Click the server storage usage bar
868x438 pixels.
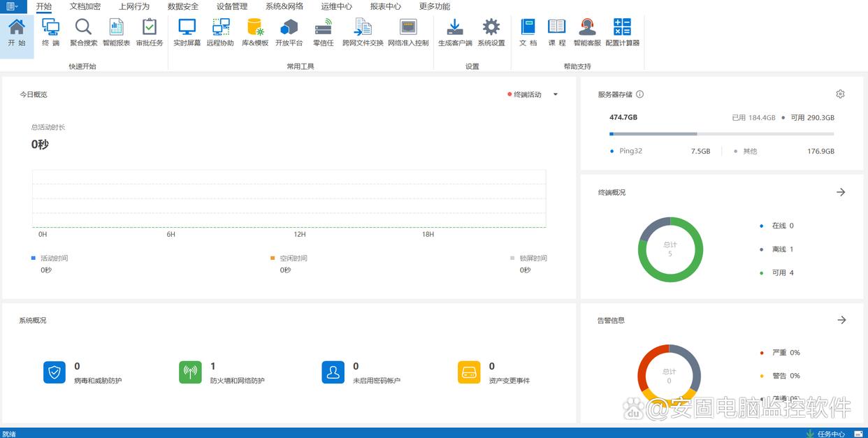coord(721,133)
